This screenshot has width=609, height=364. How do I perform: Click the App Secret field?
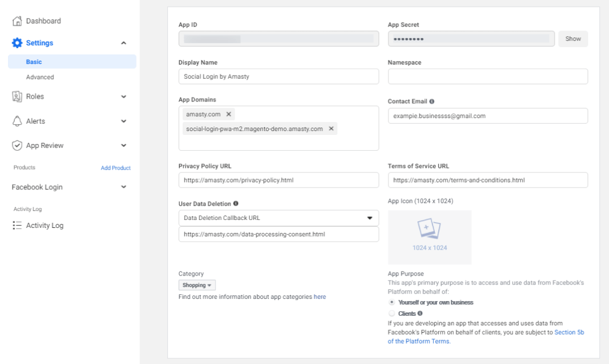pyautogui.click(x=471, y=39)
